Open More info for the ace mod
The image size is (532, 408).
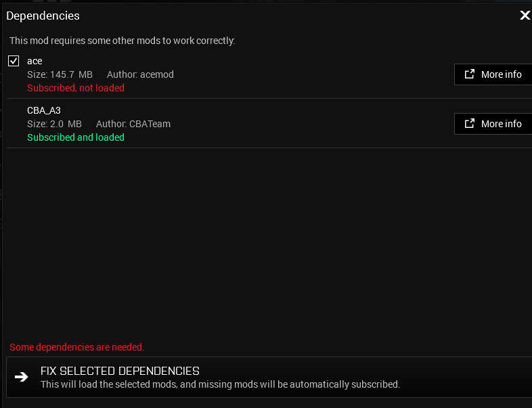(x=493, y=74)
